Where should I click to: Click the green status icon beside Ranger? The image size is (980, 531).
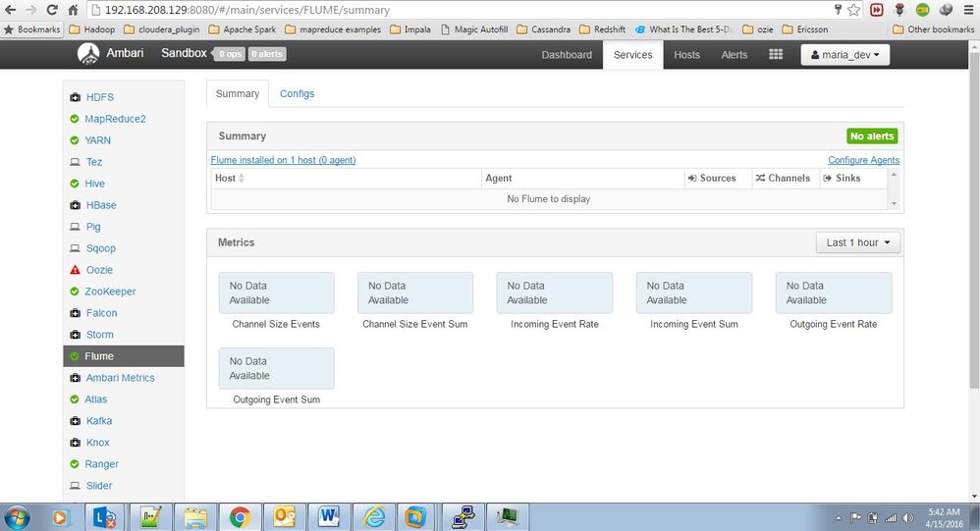[x=75, y=464]
